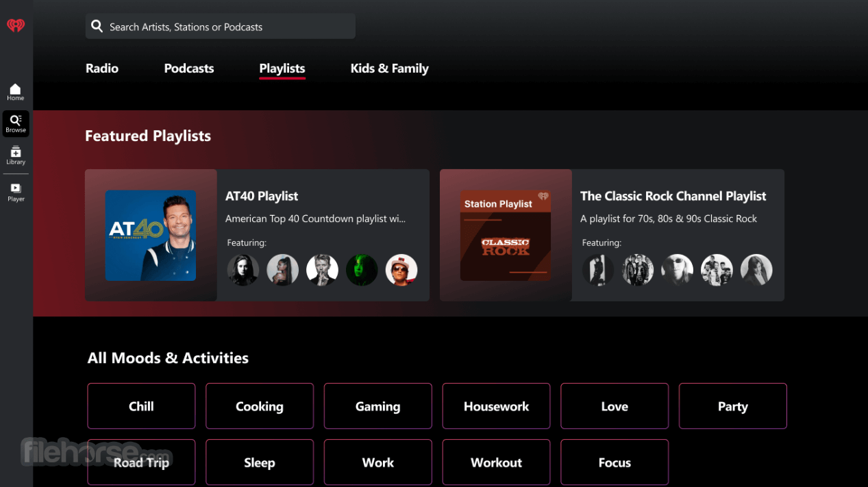The image size is (868, 487).
Task: Select second featured artist avatar in AT40 card
Action: click(x=283, y=270)
